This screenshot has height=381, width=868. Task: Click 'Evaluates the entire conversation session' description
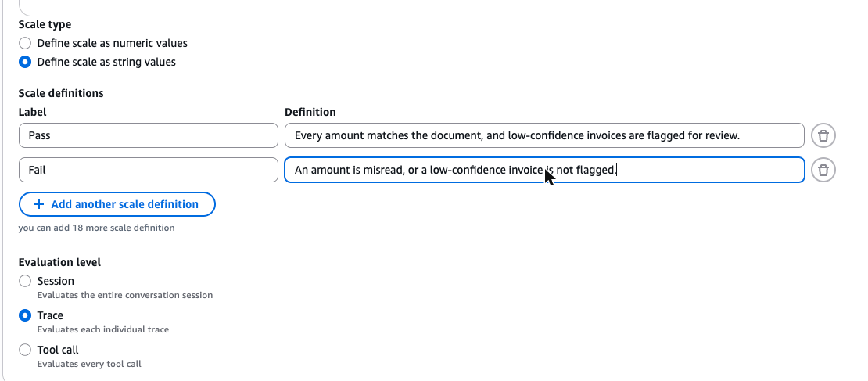point(124,295)
